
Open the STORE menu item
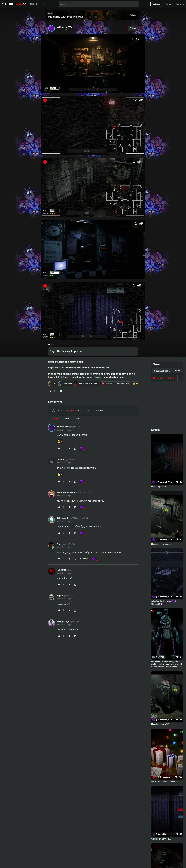pyautogui.click(x=34, y=4)
